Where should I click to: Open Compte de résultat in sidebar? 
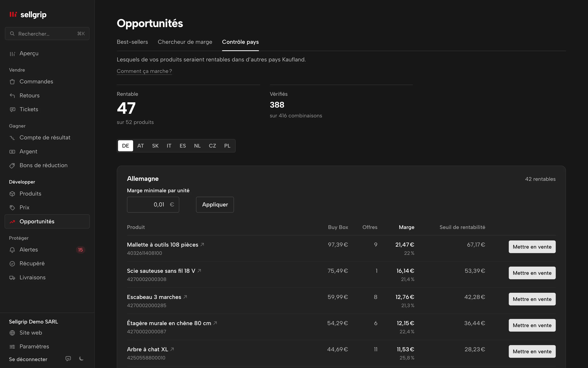point(47,138)
